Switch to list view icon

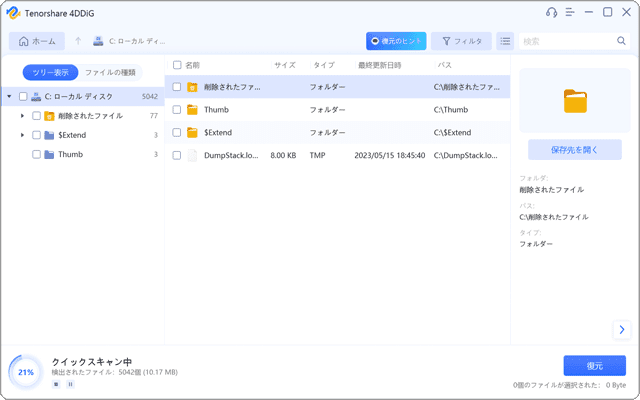pos(505,41)
